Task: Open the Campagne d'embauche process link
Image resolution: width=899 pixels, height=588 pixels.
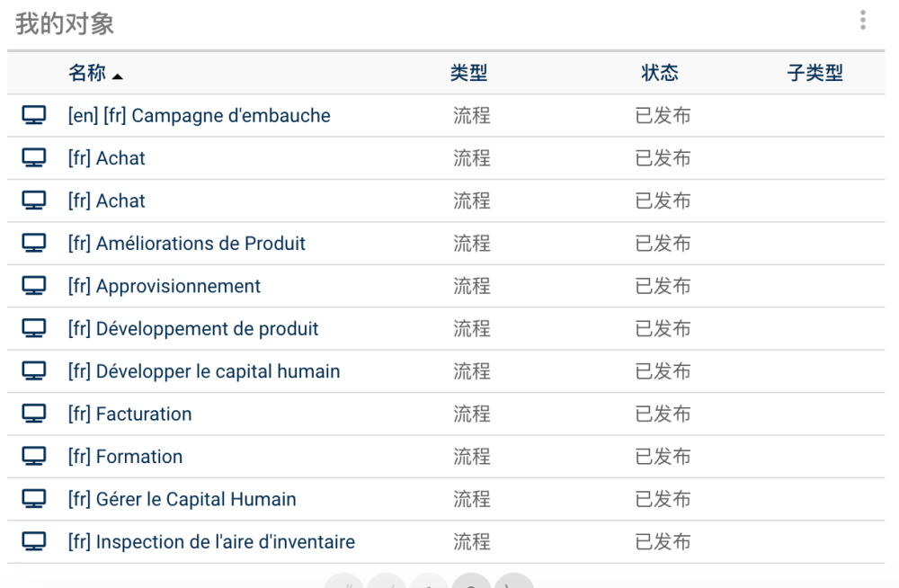Action: [199, 116]
